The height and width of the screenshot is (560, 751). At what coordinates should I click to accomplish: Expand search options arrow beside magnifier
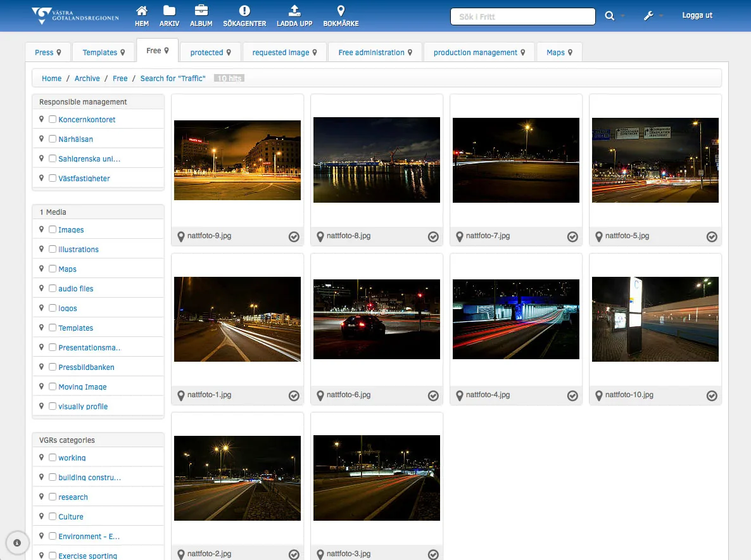tap(622, 16)
